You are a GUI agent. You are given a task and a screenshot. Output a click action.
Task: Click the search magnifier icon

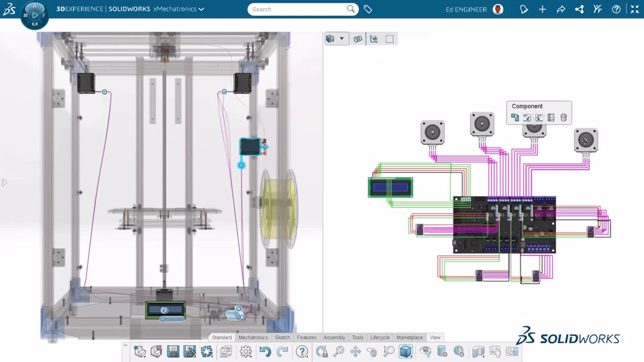(x=351, y=9)
